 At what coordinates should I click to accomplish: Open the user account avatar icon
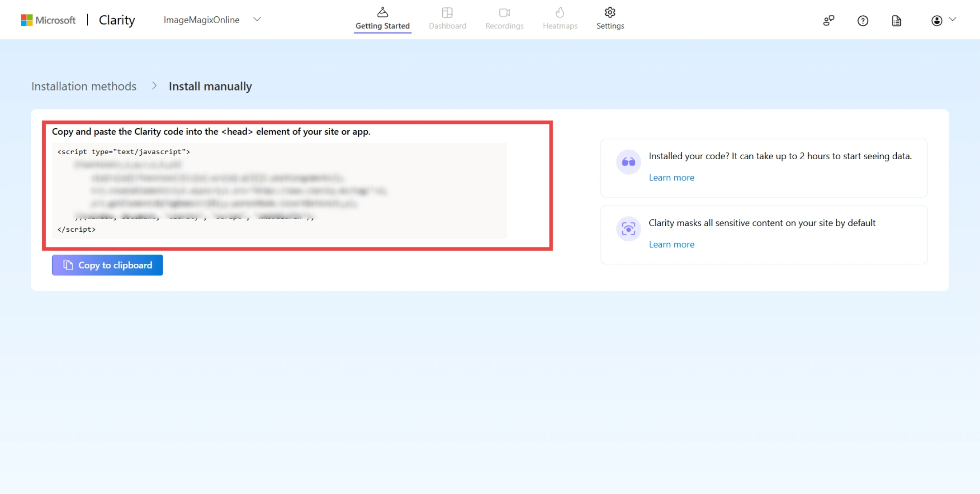point(937,20)
